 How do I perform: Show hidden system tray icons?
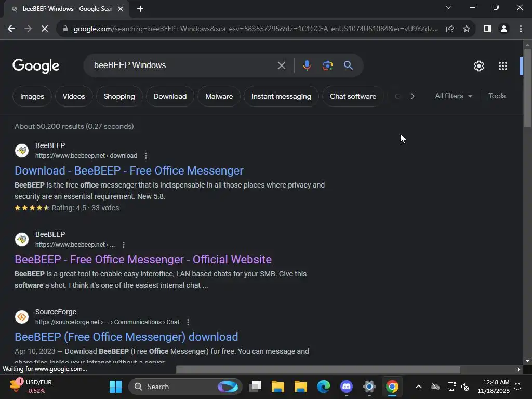(x=419, y=387)
